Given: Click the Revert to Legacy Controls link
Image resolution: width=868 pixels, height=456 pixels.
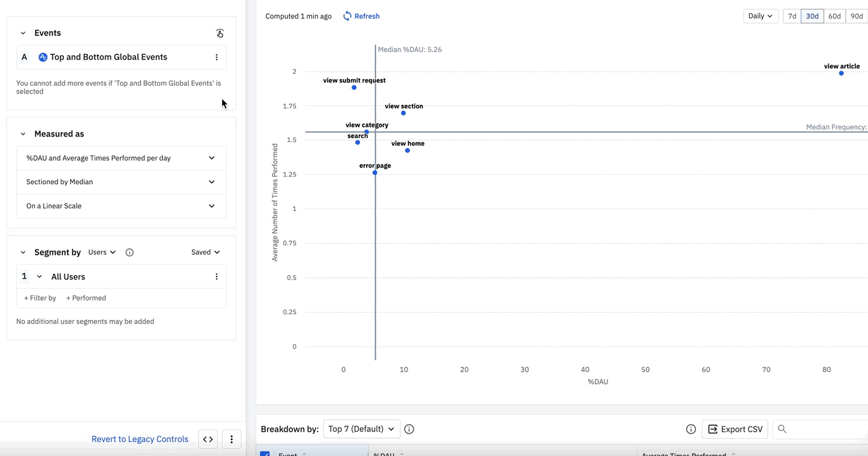Looking at the screenshot, I should (x=140, y=439).
